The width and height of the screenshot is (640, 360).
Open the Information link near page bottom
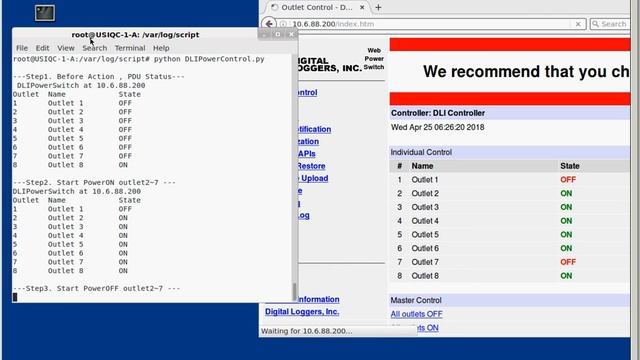pos(318,299)
